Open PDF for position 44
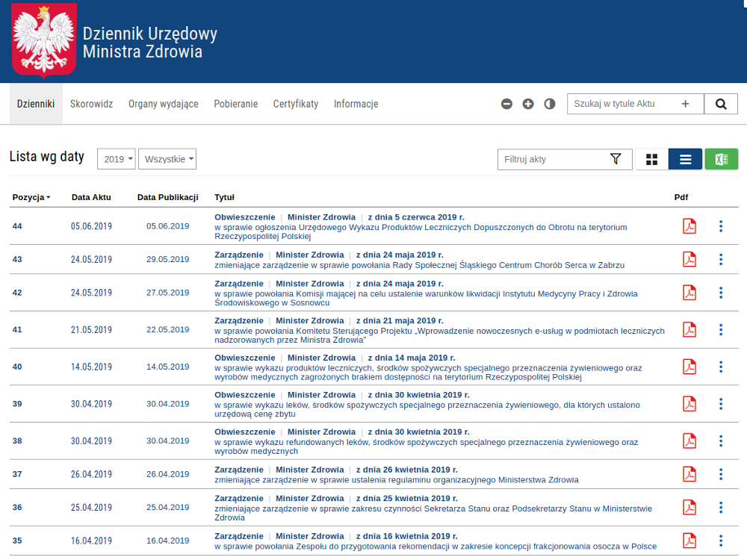This screenshot has width=747, height=560. pyautogui.click(x=689, y=226)
